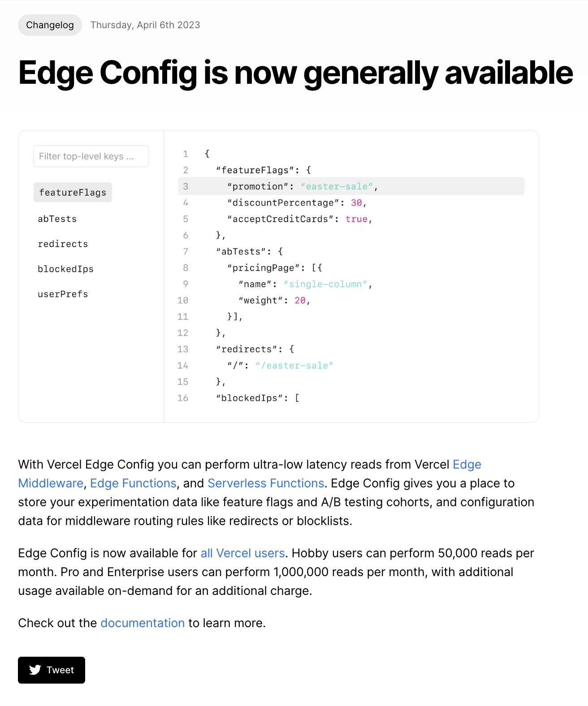Open userPrefs key in sidebar
The height and width of the screenshot is (706, 588).
(x=63, y=294)
